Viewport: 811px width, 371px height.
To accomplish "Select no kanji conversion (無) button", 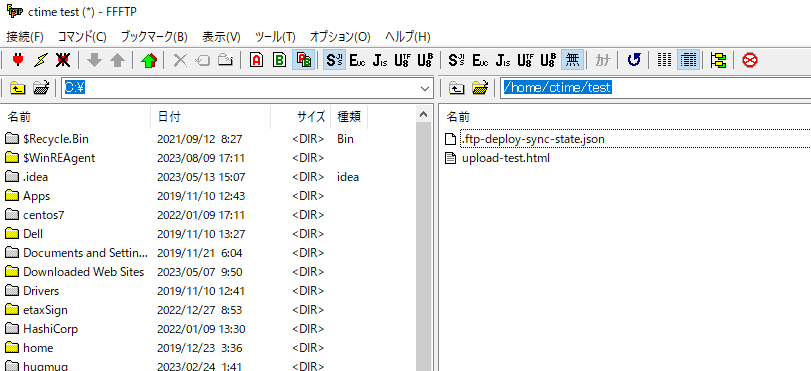I will tap(572, 61).
